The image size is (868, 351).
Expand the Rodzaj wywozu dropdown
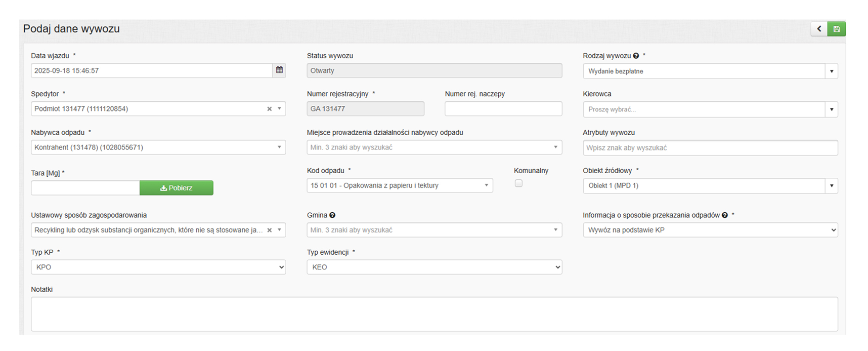click(x=831, y=71)
